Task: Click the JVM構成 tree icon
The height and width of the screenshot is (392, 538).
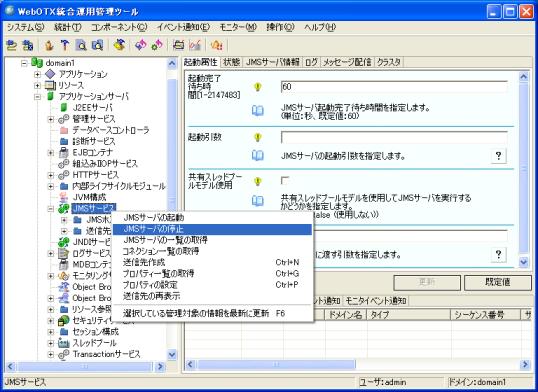Action: [64, 197]
